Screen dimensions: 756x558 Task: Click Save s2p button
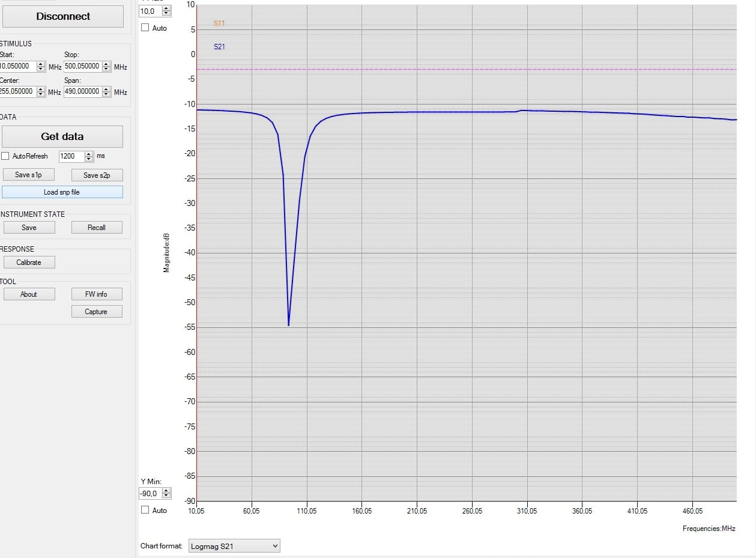coord(97,175)
